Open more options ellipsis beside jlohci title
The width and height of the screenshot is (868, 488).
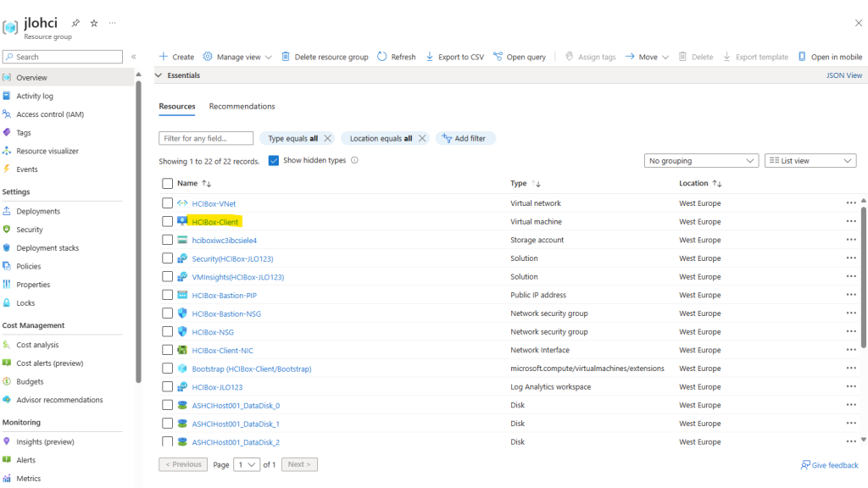point(113,23)
